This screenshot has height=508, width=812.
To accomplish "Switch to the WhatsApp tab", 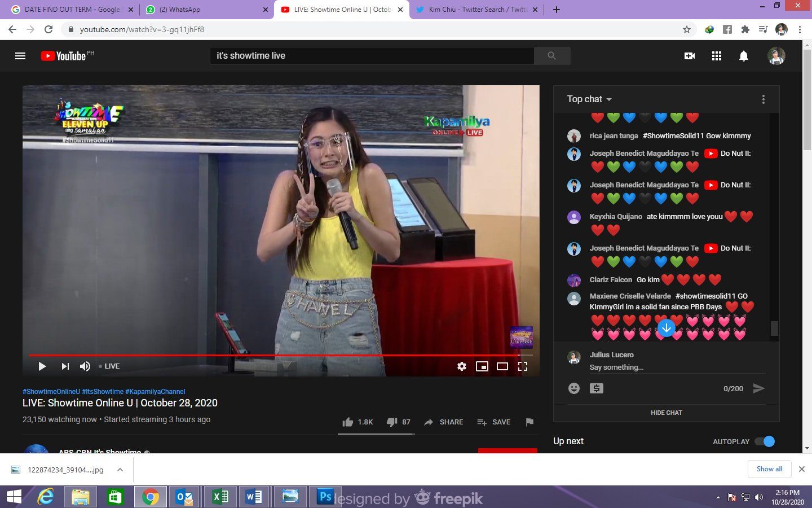I will [x=206, y=10].
